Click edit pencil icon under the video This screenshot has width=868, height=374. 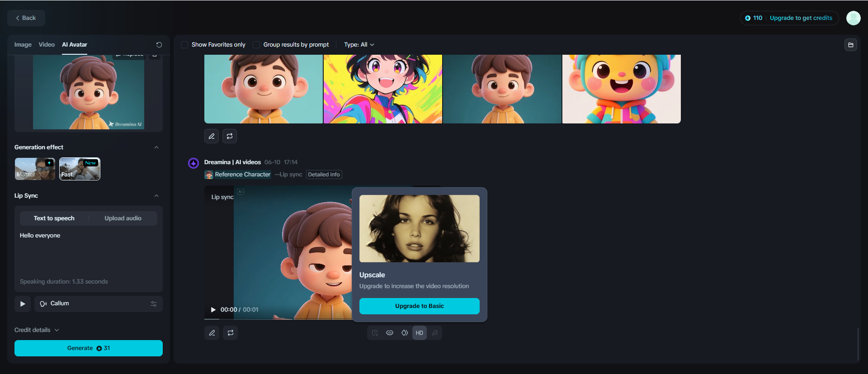(x=212, y=333)
